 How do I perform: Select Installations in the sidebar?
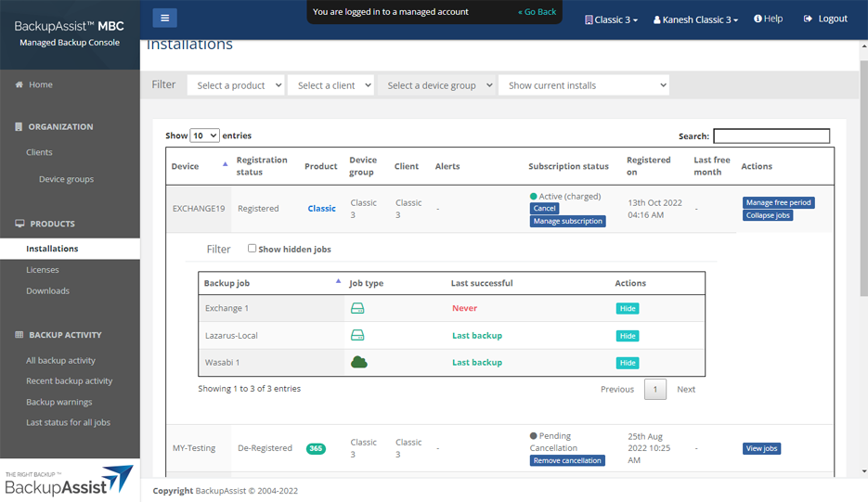click(x=70, y=249)
